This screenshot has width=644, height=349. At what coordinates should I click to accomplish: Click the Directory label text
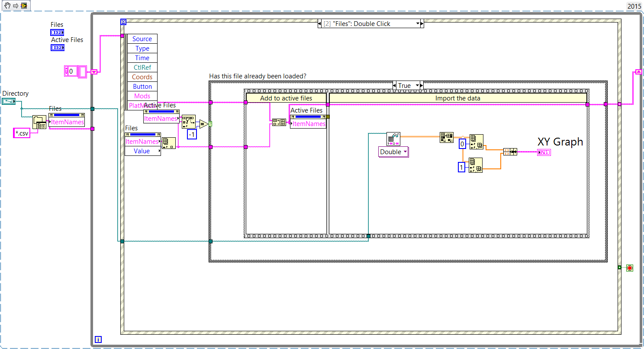[x=16, y=94]
